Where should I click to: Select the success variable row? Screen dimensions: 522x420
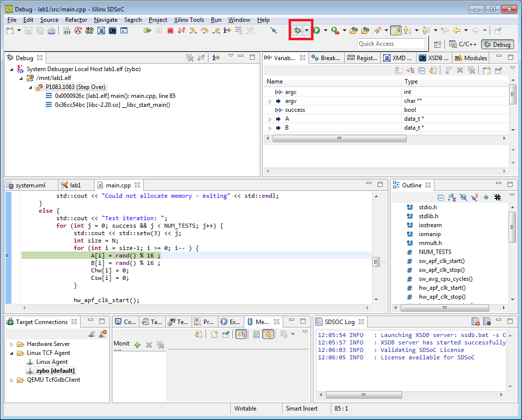[386, 110]
